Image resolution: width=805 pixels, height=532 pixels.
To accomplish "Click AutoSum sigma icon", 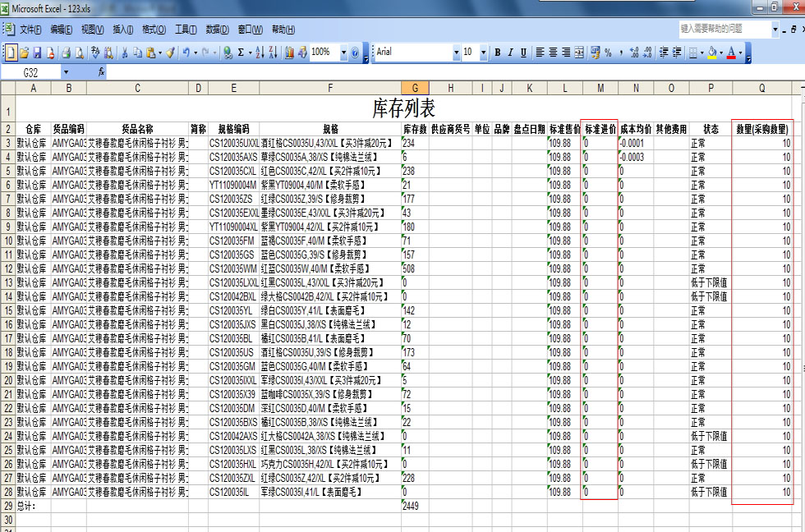I will (241, 53).
